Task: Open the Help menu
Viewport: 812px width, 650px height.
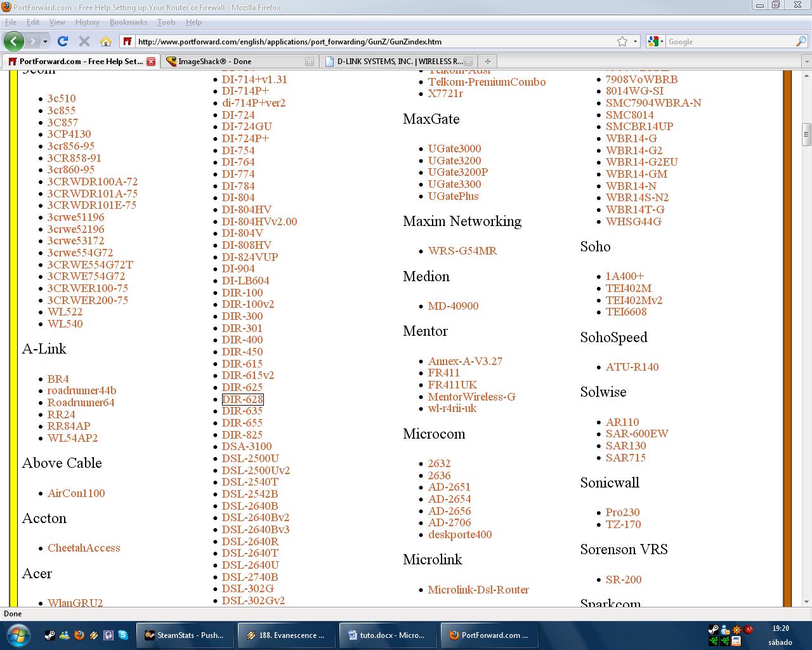Action: [x=193, y=22]
